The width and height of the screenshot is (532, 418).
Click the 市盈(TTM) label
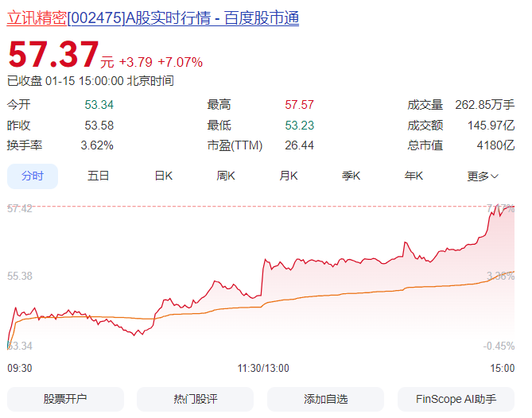click(235, 145)
